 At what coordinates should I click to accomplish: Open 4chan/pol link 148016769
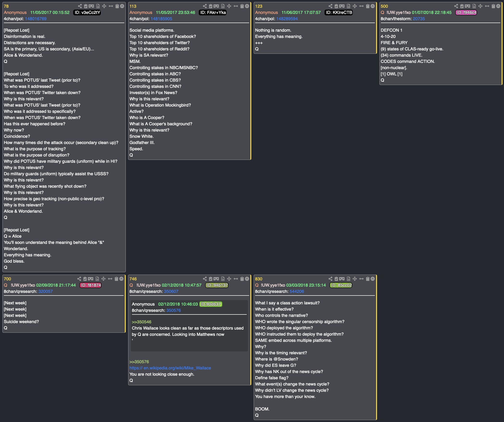tap(36, 19)
